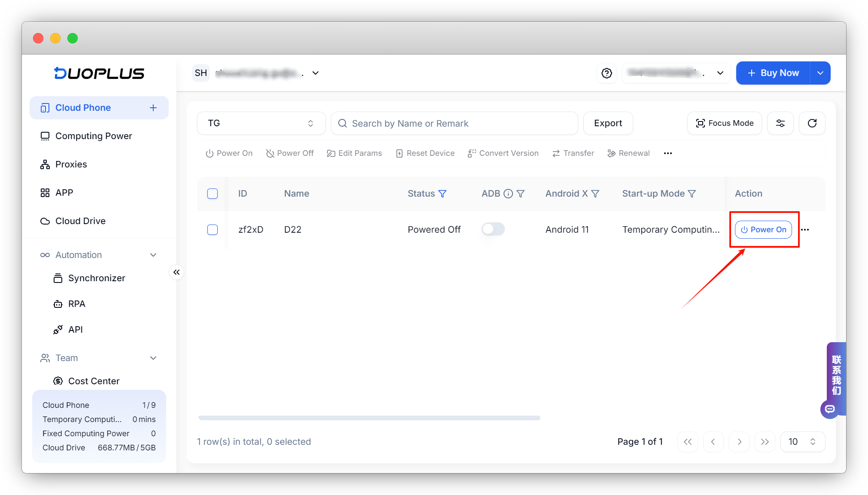This screenshot has height=495, width=868.
Task: Collapse the sidebar with double-chevron icon
Action: click(x=176, y=272)
